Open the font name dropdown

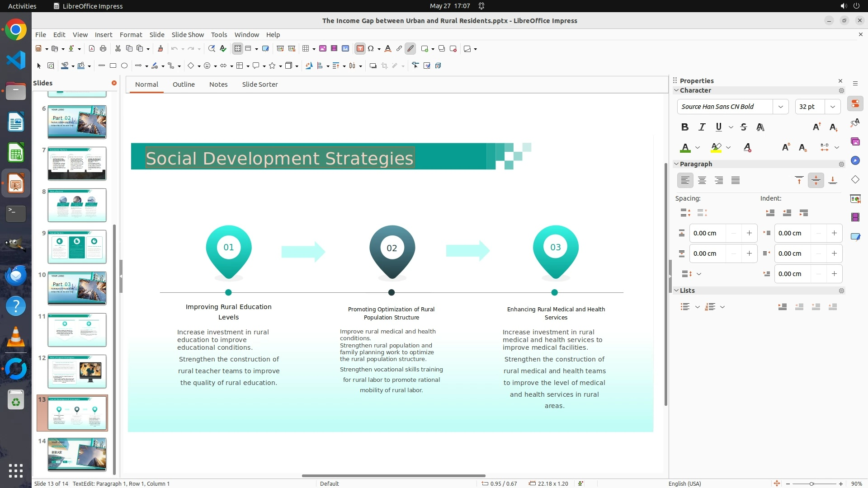tap(780, 107)
